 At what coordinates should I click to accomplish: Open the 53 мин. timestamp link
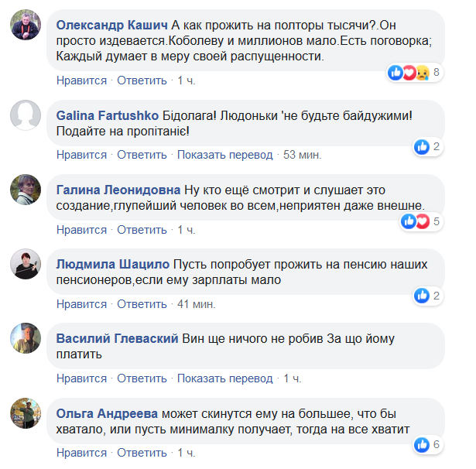point(302,155)
